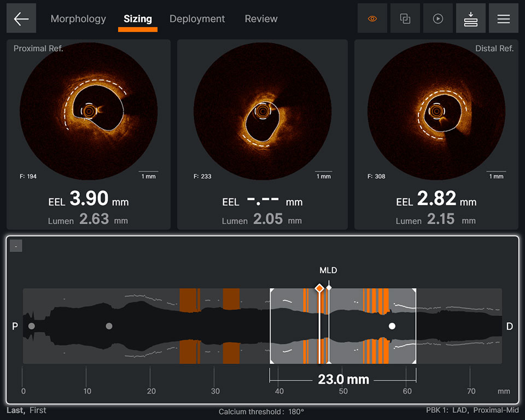Toggle the lumen contour visibility eye icon
The height and width of the screenshot is (420, 525).
[x=372, y=18]
